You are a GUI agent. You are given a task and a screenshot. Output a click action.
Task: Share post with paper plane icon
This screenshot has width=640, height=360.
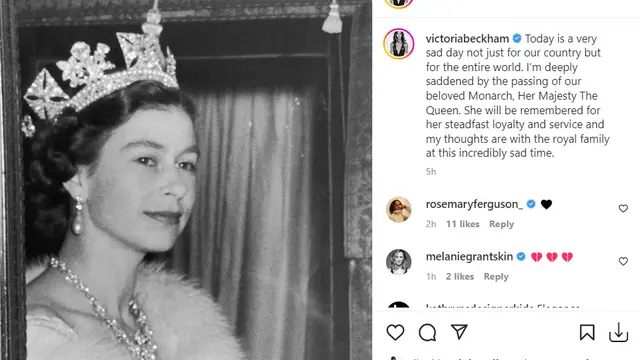pos(459,332)
